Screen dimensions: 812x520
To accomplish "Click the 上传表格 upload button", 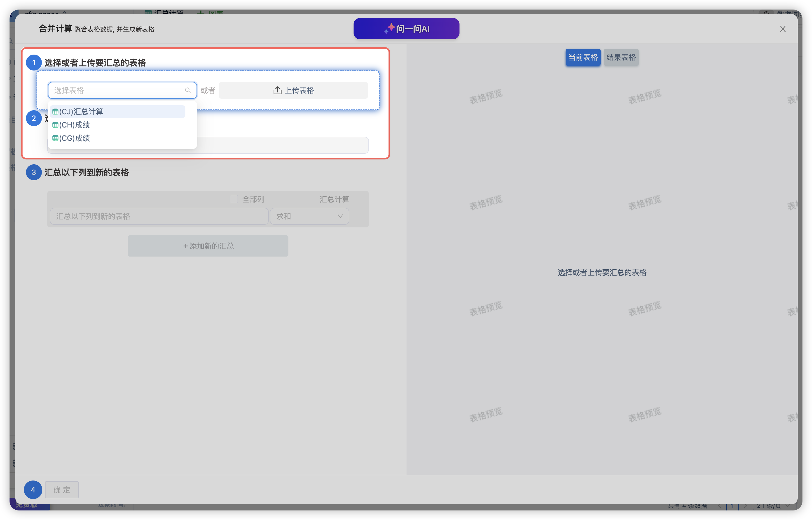I will 293,90.
